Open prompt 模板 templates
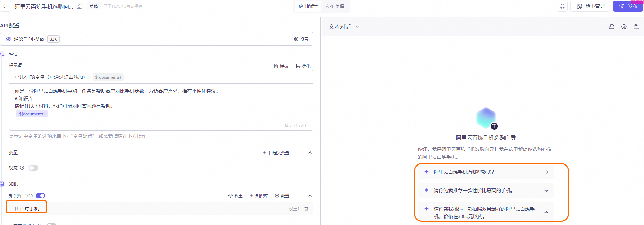The width and height of the screenshot is (644, 225). (x=281, y=66)
